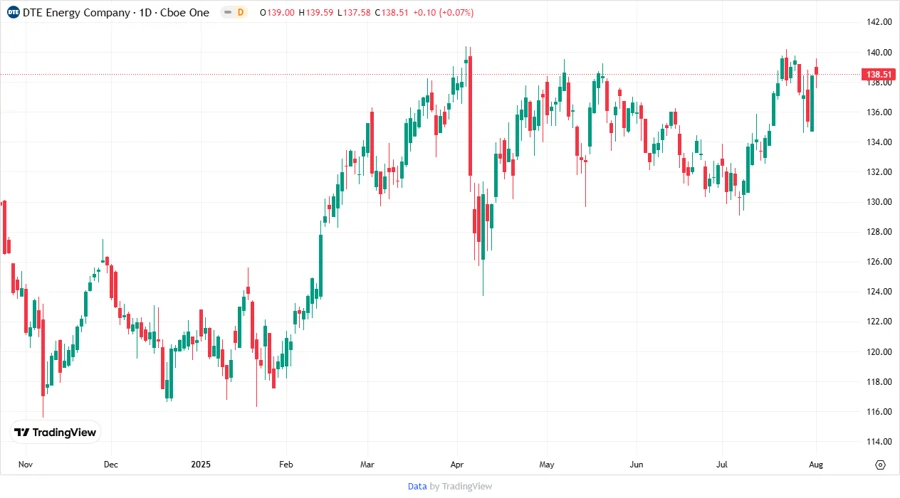Click the "Feb" time axis label
This screenshot has width=900, height=498.
[x=286, y=464]
